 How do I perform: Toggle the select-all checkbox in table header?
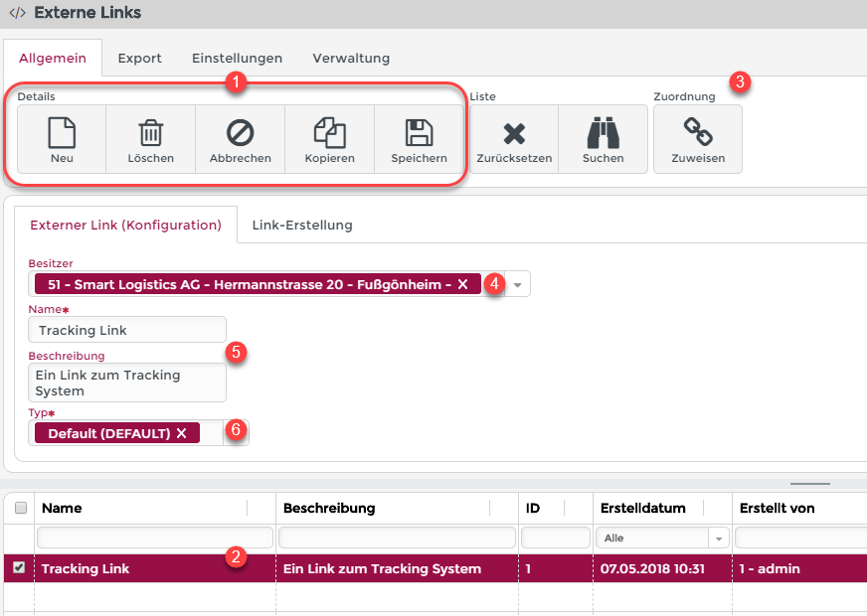pos(21,508)
